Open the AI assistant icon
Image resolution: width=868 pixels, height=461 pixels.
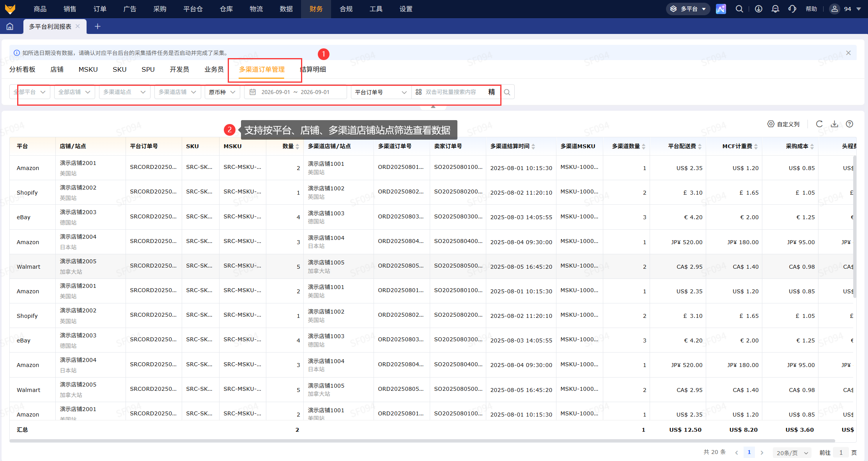[x=721, y=9]
